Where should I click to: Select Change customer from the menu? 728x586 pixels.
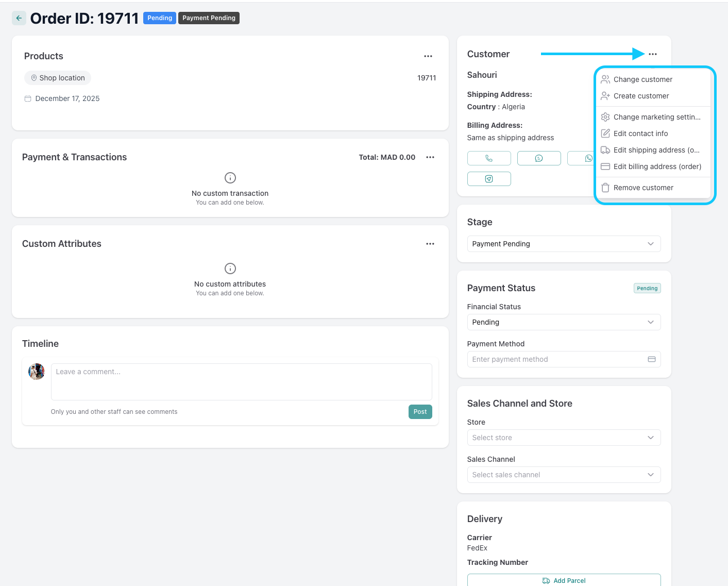click(x=642, y=79)
